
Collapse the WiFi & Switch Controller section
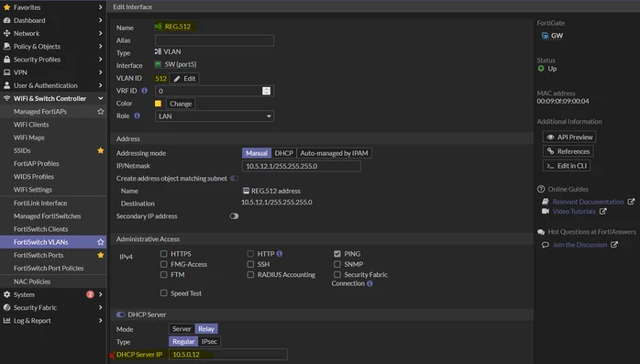(53, 98)
